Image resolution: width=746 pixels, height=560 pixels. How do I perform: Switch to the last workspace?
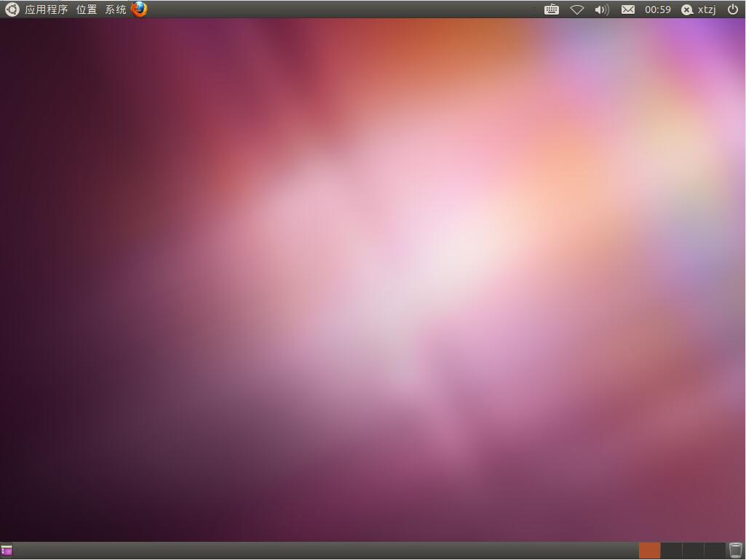click(713, 551)
